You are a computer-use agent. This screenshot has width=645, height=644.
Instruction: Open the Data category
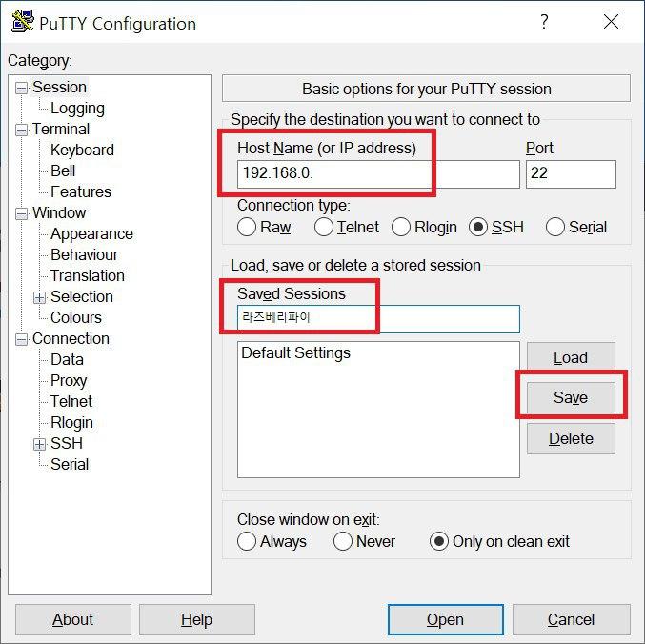click(67, 360)
